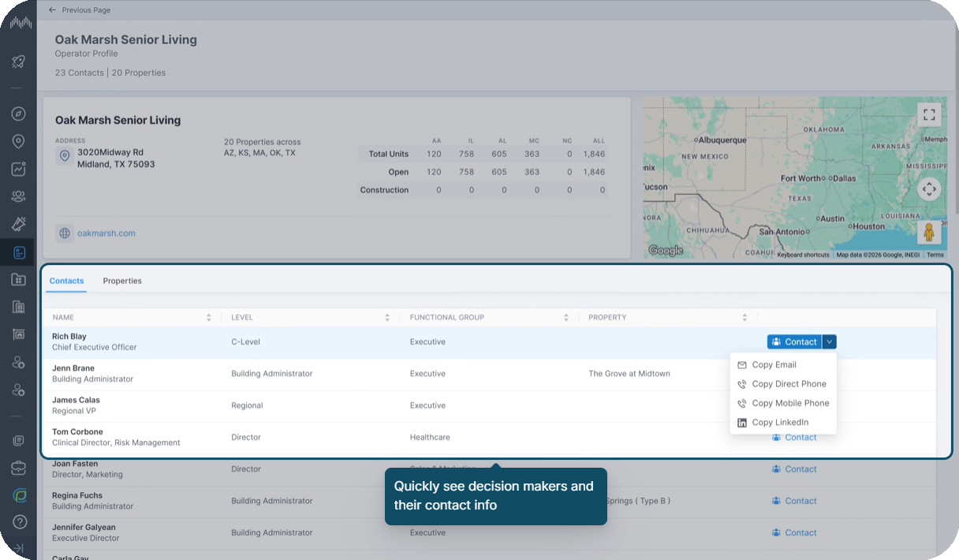The image size is (959, 560).
Task: Open the help question mark icon
Action: 18,521
